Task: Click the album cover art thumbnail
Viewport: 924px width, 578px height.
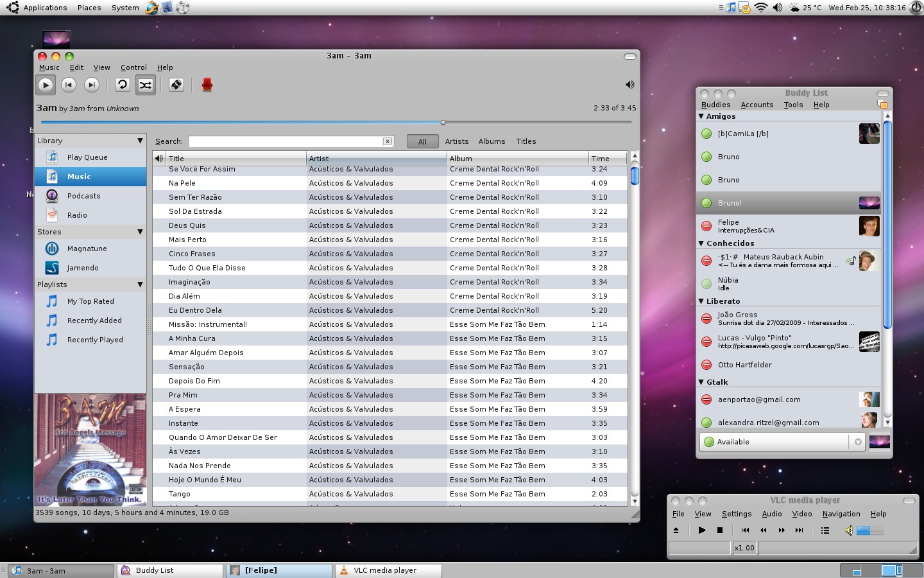Action: (x=90, y=450)
